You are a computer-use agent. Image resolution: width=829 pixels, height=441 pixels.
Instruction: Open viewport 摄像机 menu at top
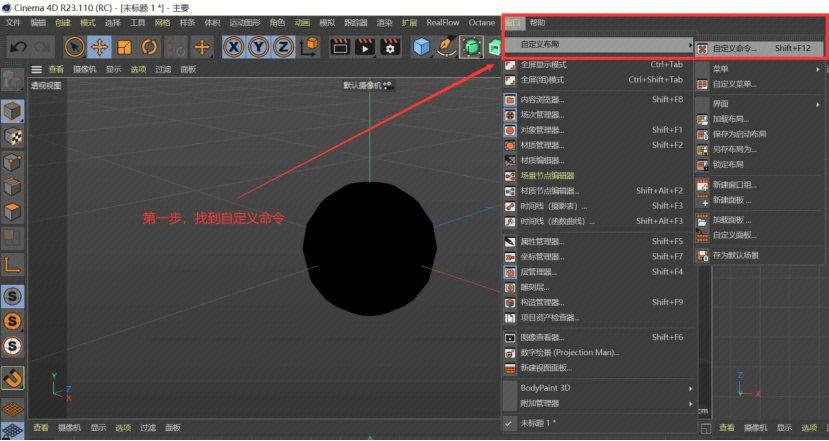(x=85, y=69)
